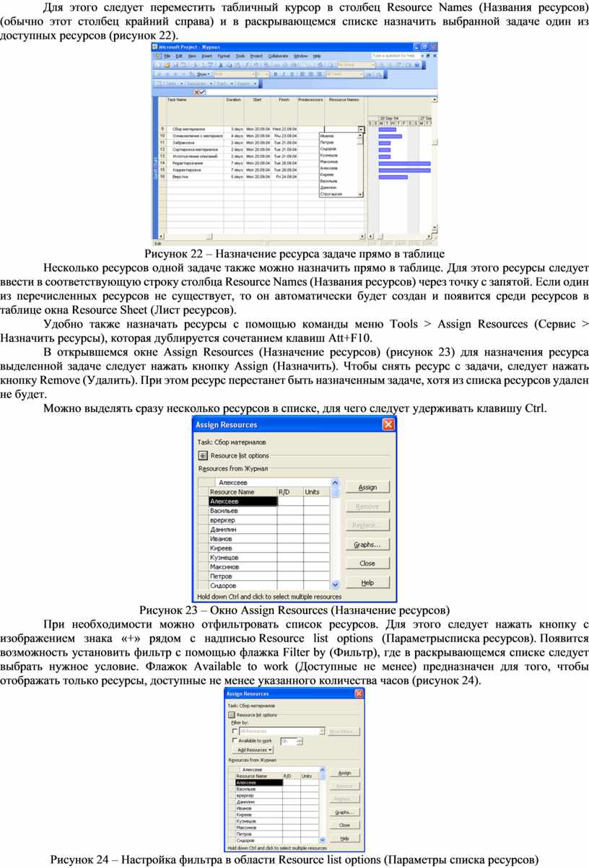This screenshot has width=589, height=868.
Task: Click Graphs... in the collapsed-options Assign Resources dialog
Action: click(x=367, y=544)
